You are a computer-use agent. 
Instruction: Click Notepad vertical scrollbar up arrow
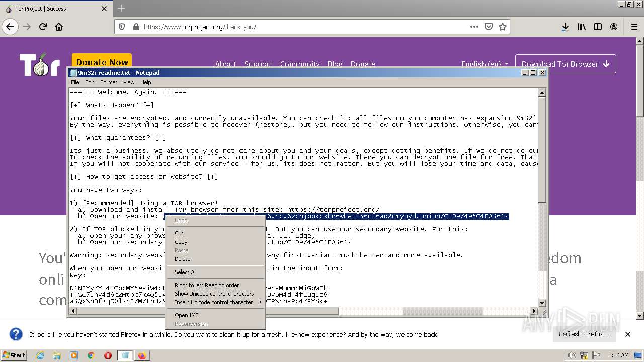542,93
